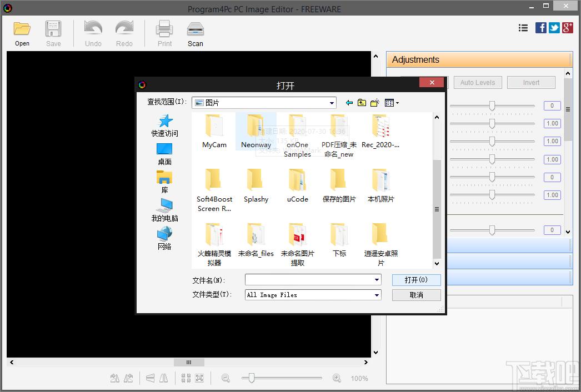581x392 pixels.
Task: Select the Rec_2020-... folder
Action: pyautogui.click(x=380, y=132)
